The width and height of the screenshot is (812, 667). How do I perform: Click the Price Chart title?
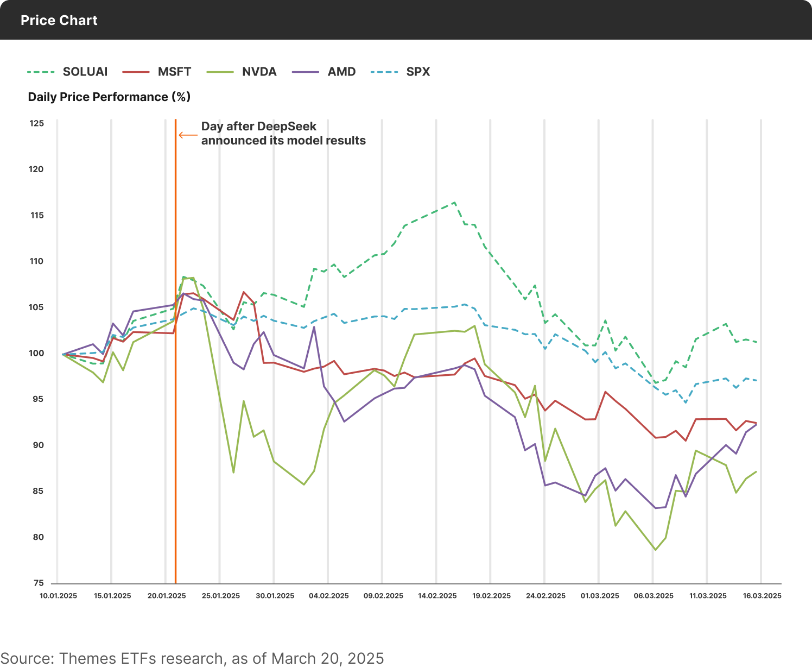(x=59, y=20)
